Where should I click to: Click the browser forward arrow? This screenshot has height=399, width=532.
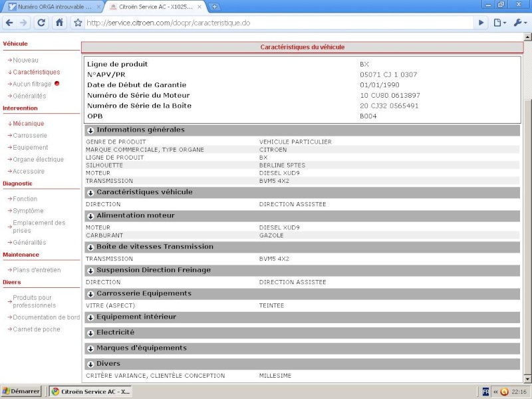pos(23,23)
